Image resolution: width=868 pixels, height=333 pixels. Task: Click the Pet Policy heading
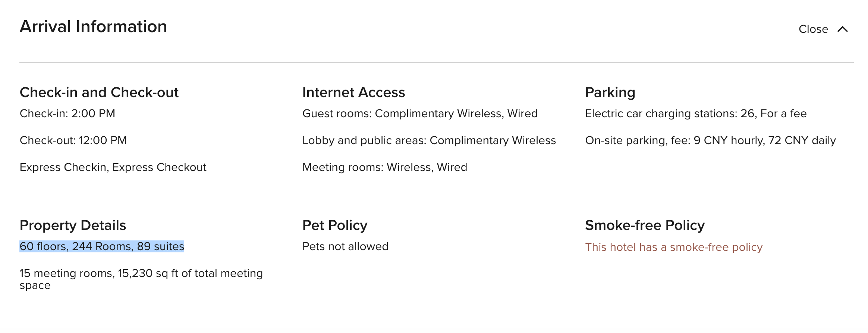(335, 225)
